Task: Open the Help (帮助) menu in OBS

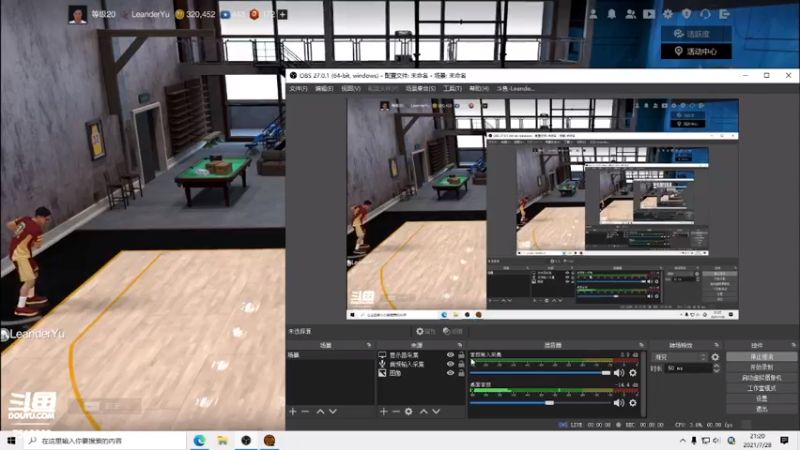Action: pos(479,89)
